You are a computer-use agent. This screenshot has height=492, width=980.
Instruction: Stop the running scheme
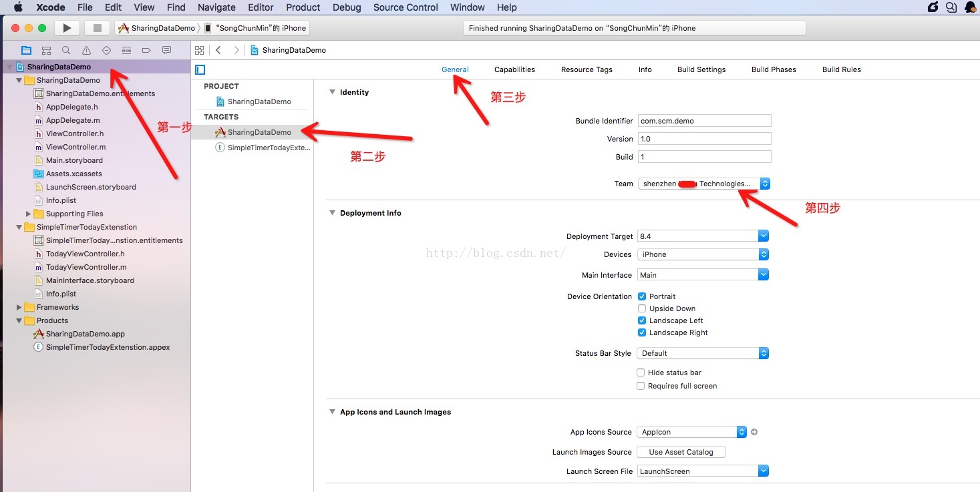[x=97, y=28]
